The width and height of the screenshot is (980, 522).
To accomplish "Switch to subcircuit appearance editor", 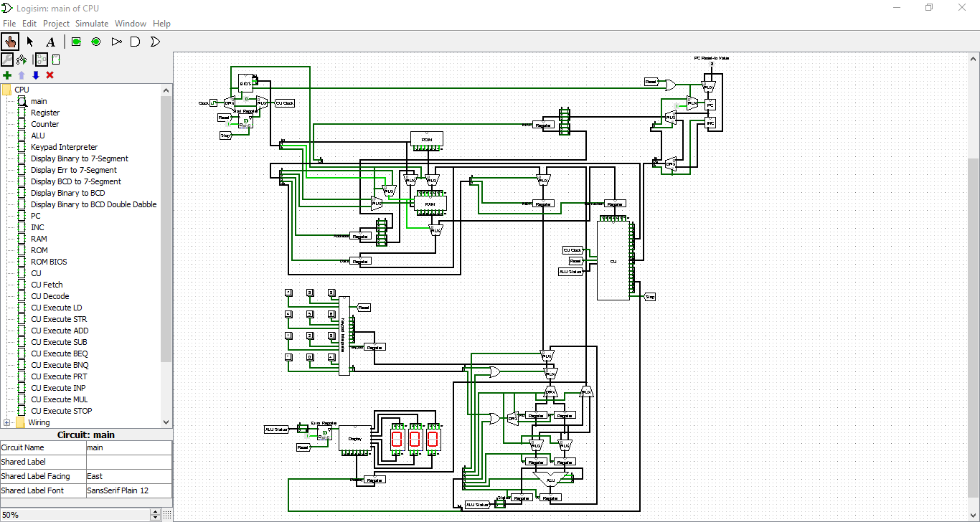I will pyautogui.click(x=56, y=60).
